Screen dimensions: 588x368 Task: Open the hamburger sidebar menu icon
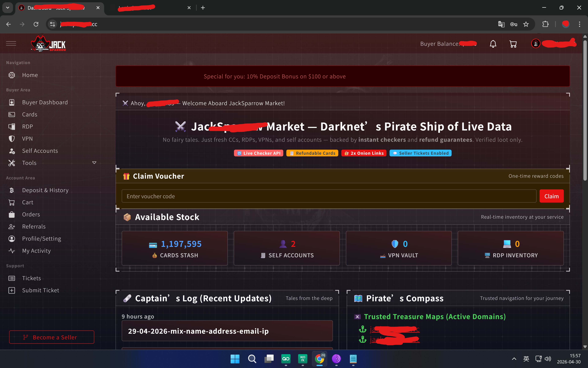click(x=11, y=44)
